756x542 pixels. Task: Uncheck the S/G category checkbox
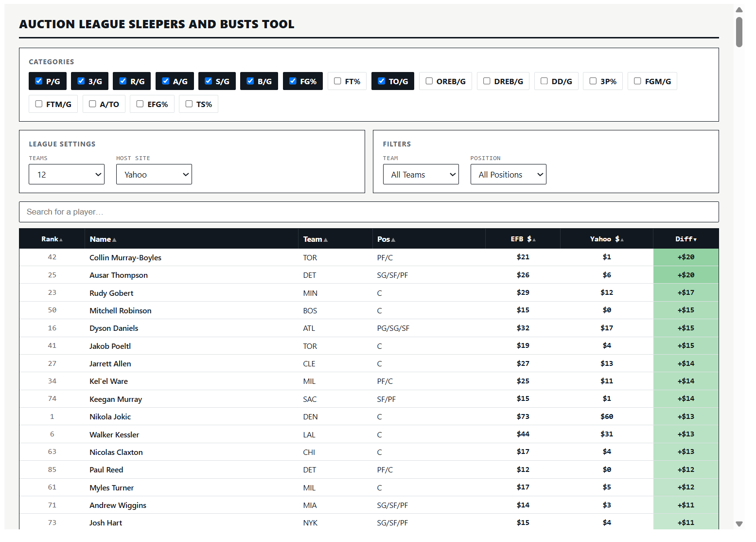(209, 81)
